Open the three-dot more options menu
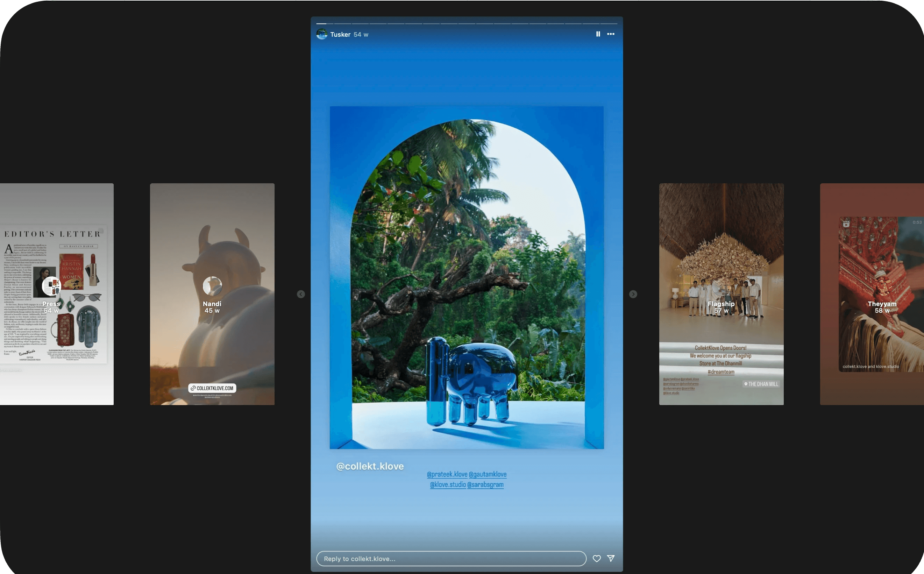The image size is (924, 574). 611,34
